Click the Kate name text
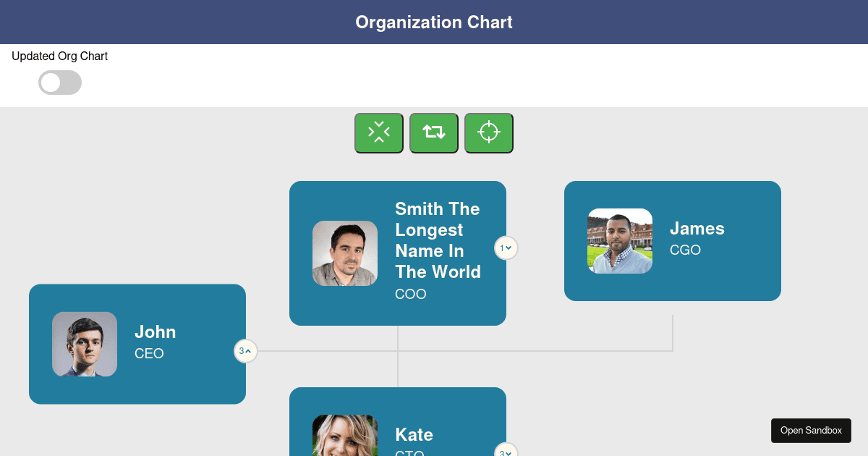868x456 pixels. (414, 434)
